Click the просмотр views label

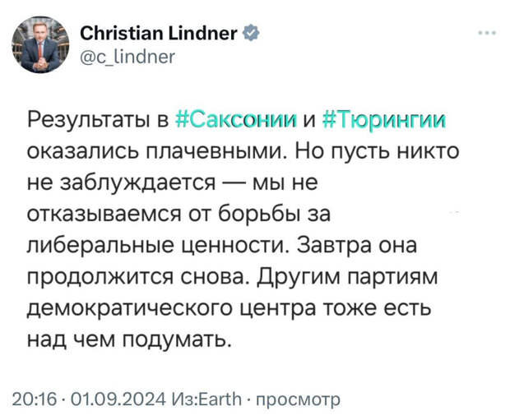pyautogui.click(x=298, y=399)
